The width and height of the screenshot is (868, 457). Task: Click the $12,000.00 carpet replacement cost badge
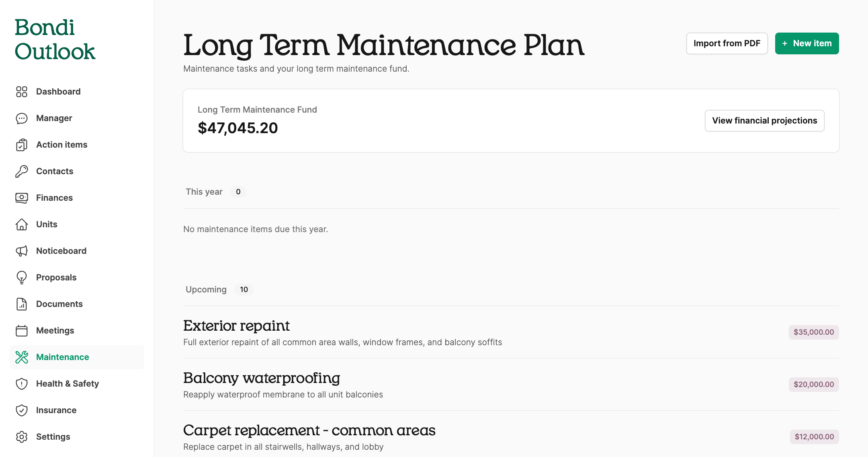tap(814, 437)
